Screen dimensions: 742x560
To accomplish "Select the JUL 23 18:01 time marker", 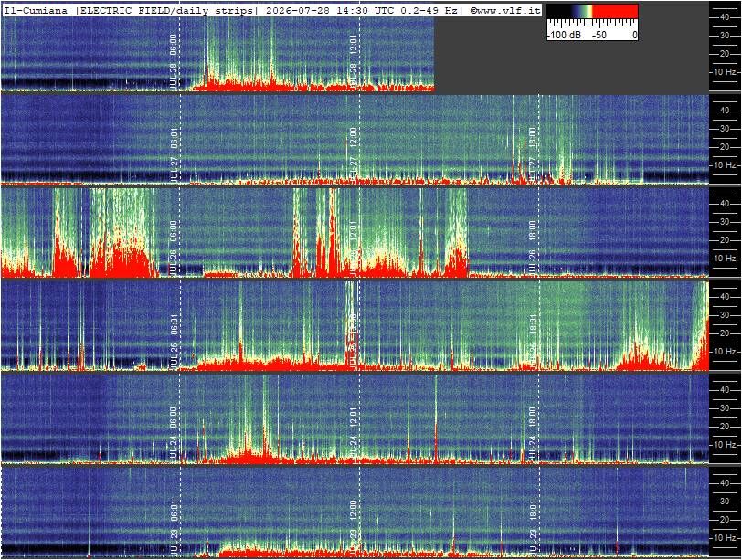I will tap(533, 527).
